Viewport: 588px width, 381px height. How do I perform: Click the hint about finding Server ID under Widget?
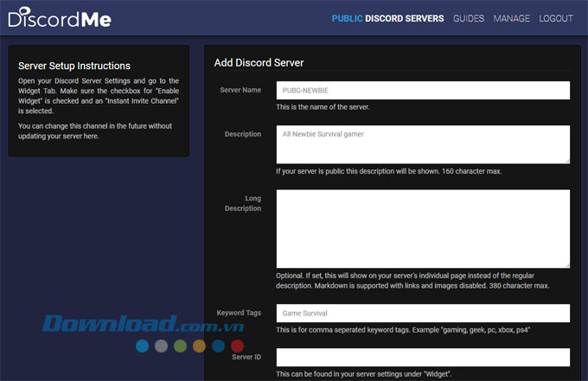coord(364,374)
